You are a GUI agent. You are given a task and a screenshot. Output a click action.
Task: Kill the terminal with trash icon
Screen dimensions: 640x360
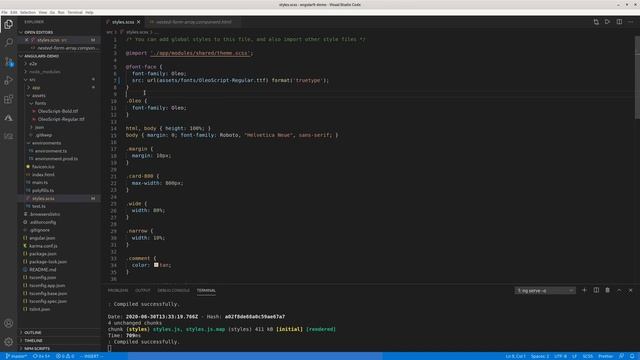click(x=607, y=290)
